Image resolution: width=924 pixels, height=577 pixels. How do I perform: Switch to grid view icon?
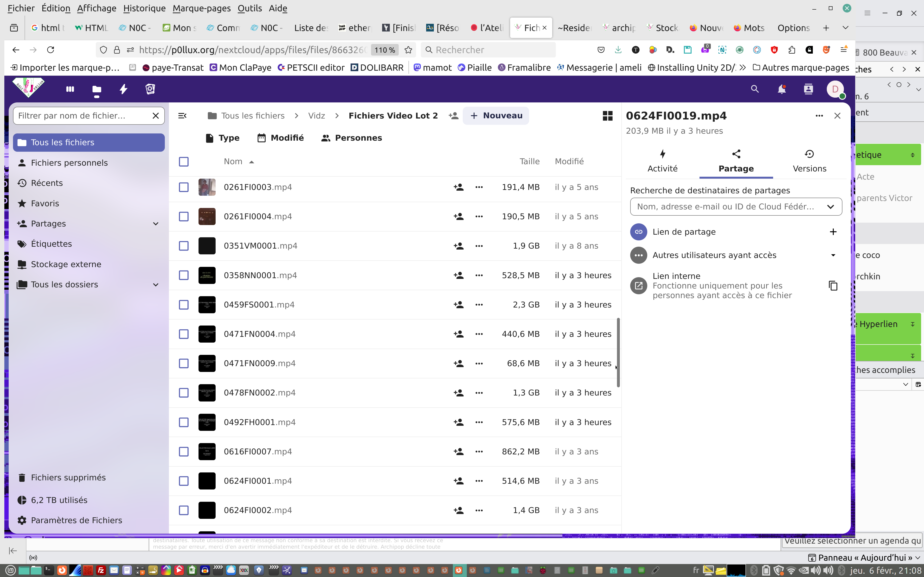[x=608, y=116]
